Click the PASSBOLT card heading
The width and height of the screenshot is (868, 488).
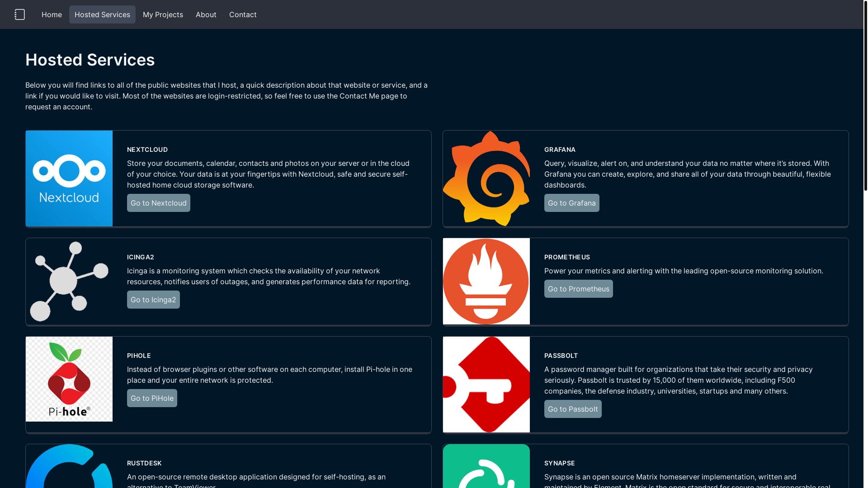[561, 356]
